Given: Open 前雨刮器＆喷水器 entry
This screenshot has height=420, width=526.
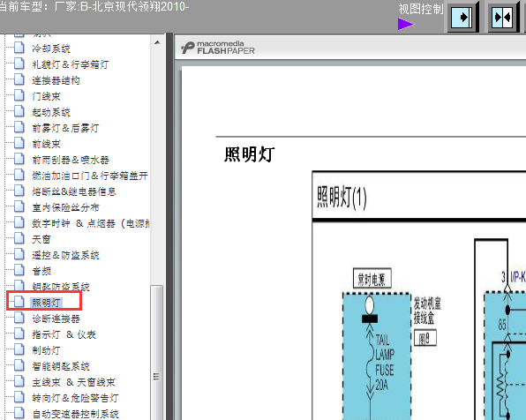Looking at the screenshot, I should tap(71, 160).
